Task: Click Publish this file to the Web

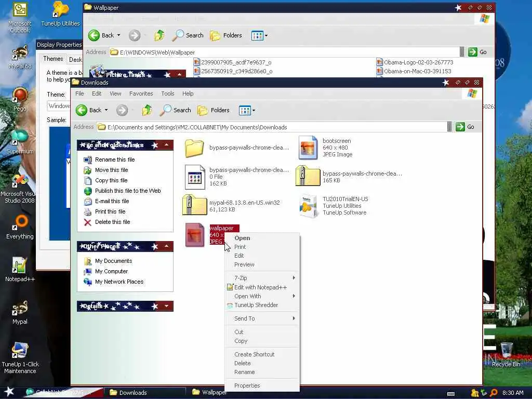Action: click(128, 191)
